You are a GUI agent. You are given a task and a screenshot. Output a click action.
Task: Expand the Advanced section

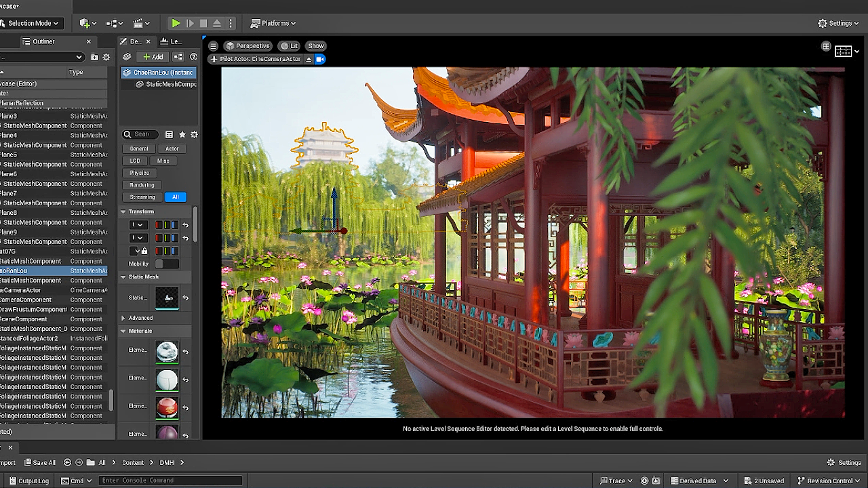tap(123, 318)
